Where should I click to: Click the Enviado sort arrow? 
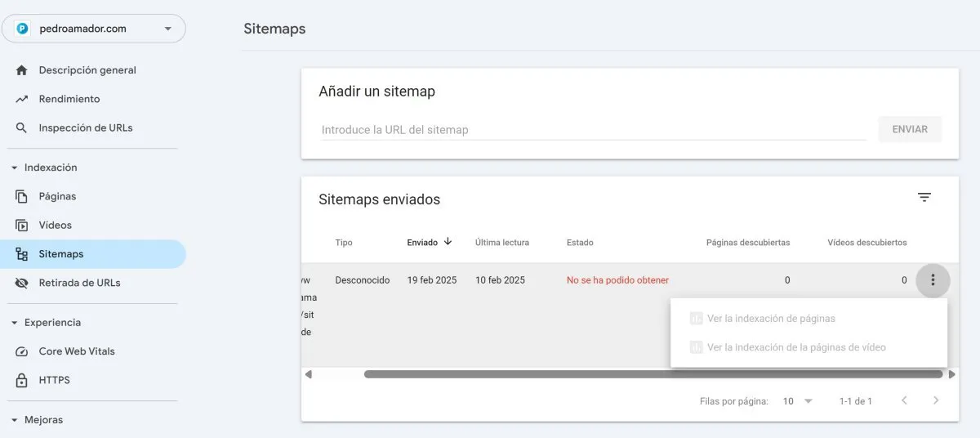(448, 242)
